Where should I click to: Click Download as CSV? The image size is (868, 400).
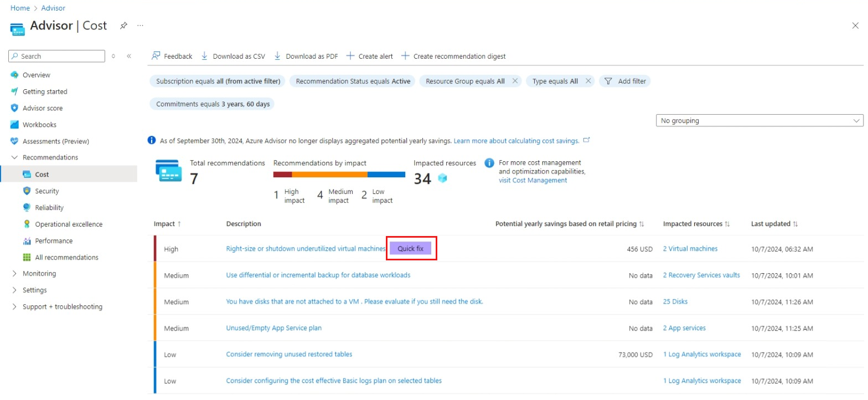click(233, 56)
